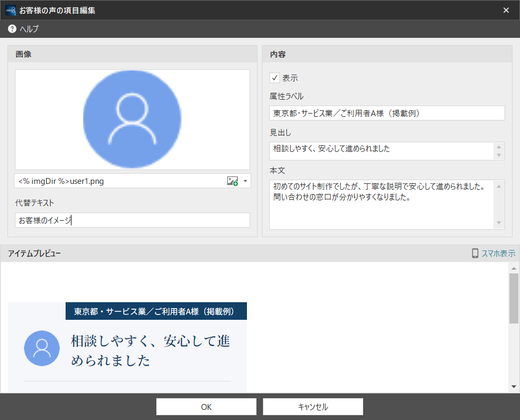Viewport: 520px width, 420px height.
Task: Click down arrow of 本文 scrollbar
Action: coord(499,223)
